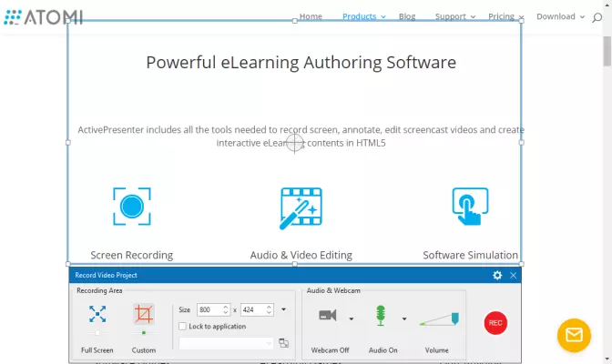This screenshot has height=364, width=612.
Task: Open the application selection combo box
Action: pyautogui.click(x=226, y=343)
